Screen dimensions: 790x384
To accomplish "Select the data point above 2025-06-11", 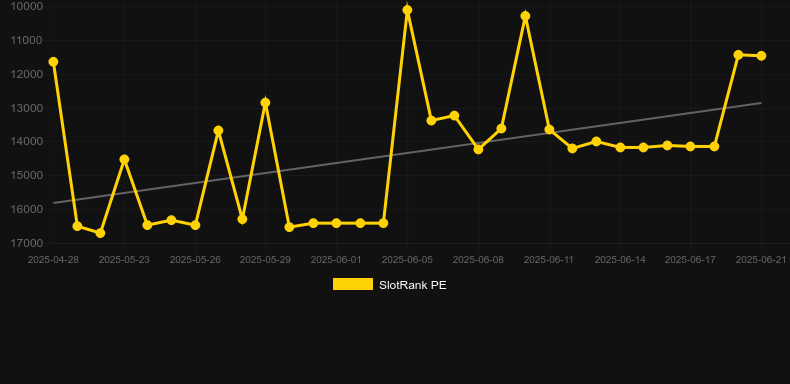I will (x=549, y=130).
